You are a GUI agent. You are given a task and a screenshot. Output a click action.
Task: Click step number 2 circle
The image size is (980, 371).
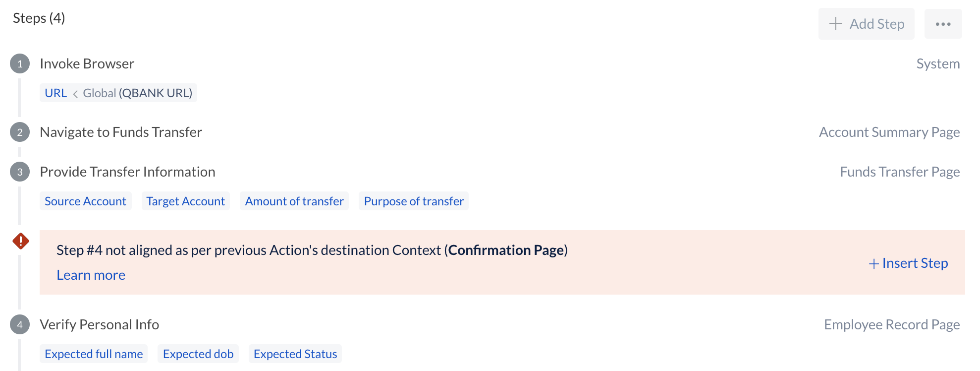pyautogui.click(x=20, y=132)
